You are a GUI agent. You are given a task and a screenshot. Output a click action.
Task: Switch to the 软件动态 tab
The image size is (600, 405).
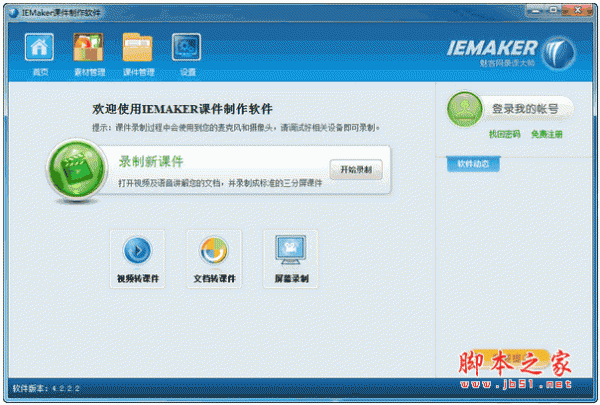473,164
